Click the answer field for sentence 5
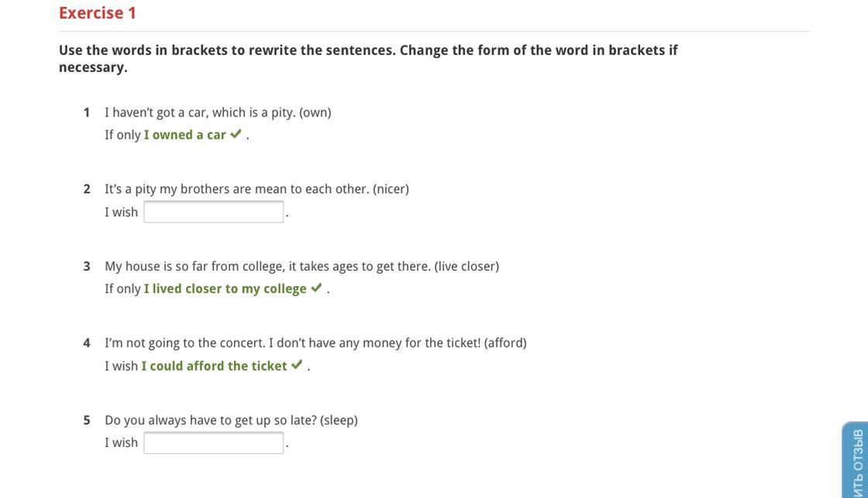Viewport: 868px width, 498px height. tap(214, 443)
